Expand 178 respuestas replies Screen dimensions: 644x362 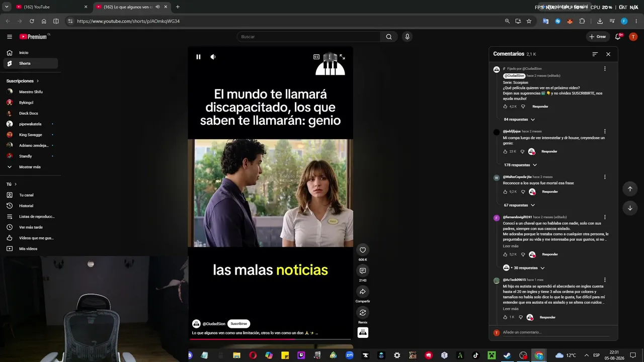pyautogui.click(x=521, y=165)
